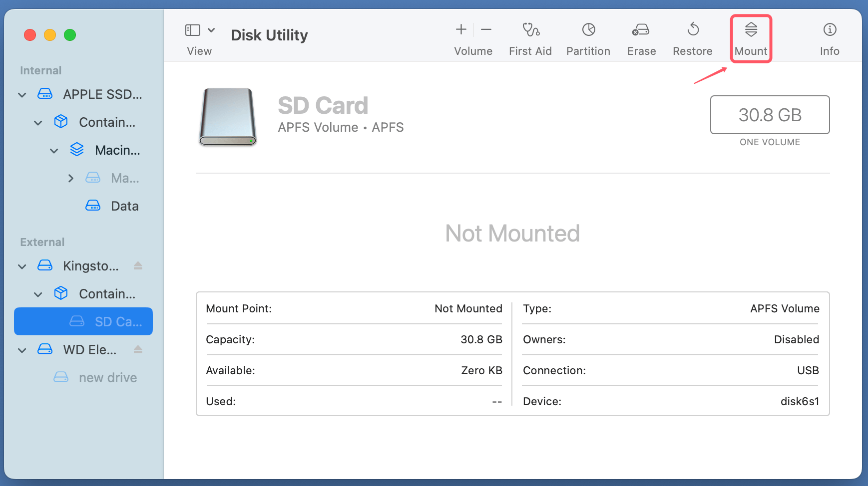Select the Container under Internal
Image resolution: width=868 pixels, height=486 pixels.
pos(105,122)
